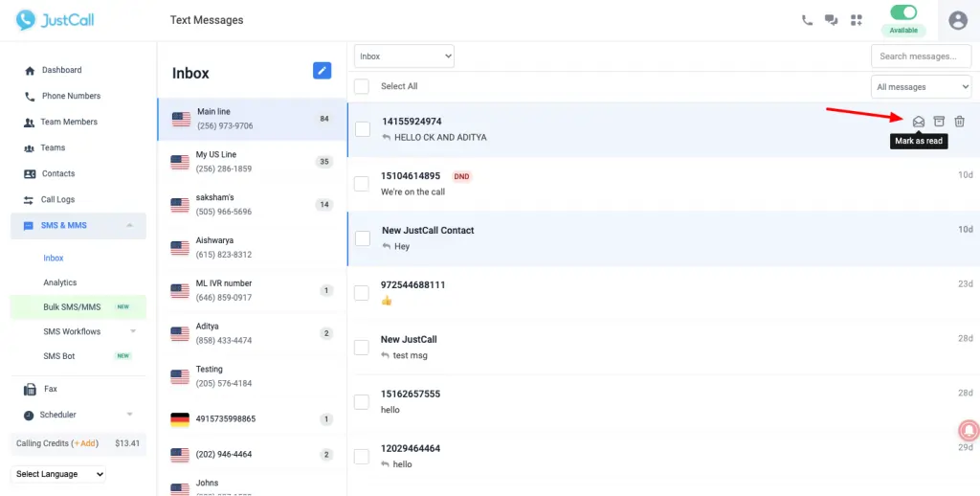Check the box for 15104614895 conversation
The image size is (980, 496).
coord(361,184)
